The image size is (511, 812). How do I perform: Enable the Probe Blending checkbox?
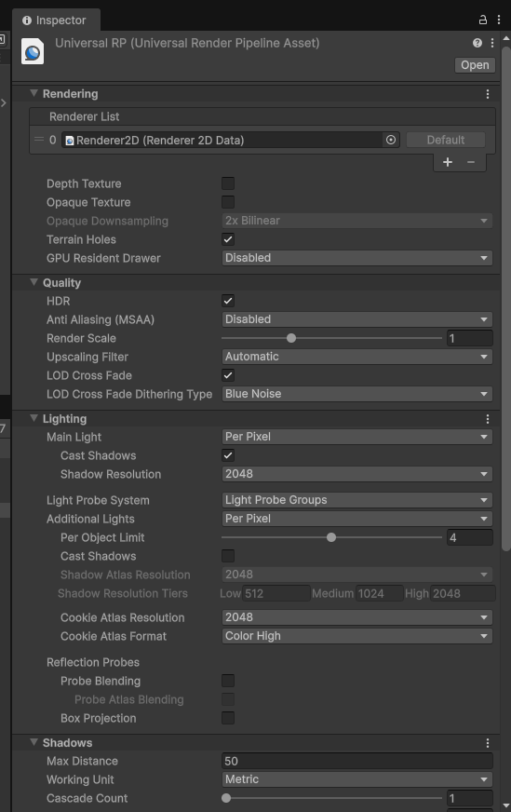228,681
